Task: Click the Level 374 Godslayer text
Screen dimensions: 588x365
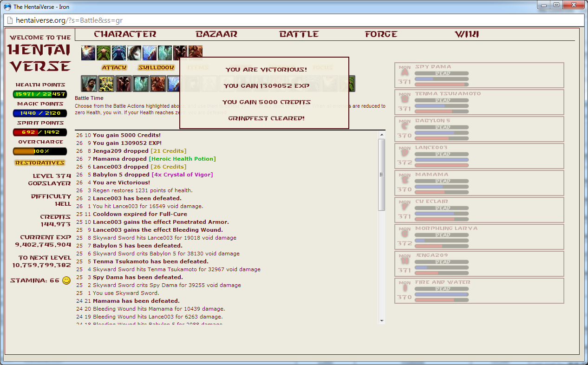Action: click(x=50, y=180)
